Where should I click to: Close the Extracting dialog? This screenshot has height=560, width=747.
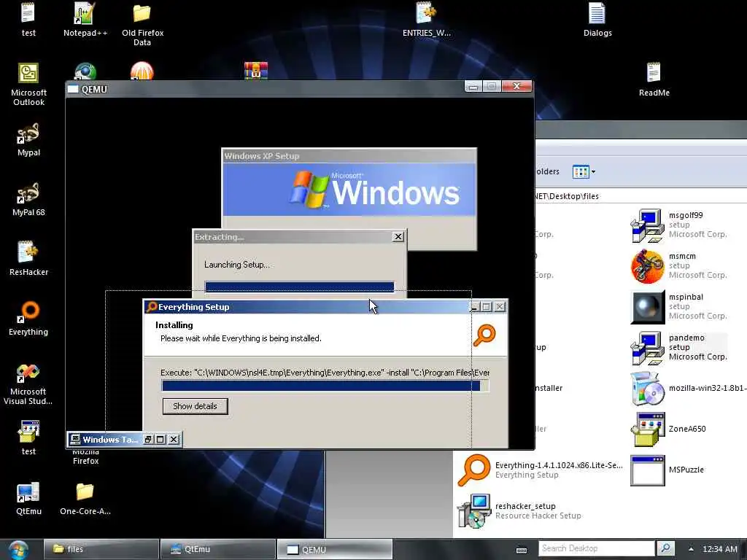[398, 237]
